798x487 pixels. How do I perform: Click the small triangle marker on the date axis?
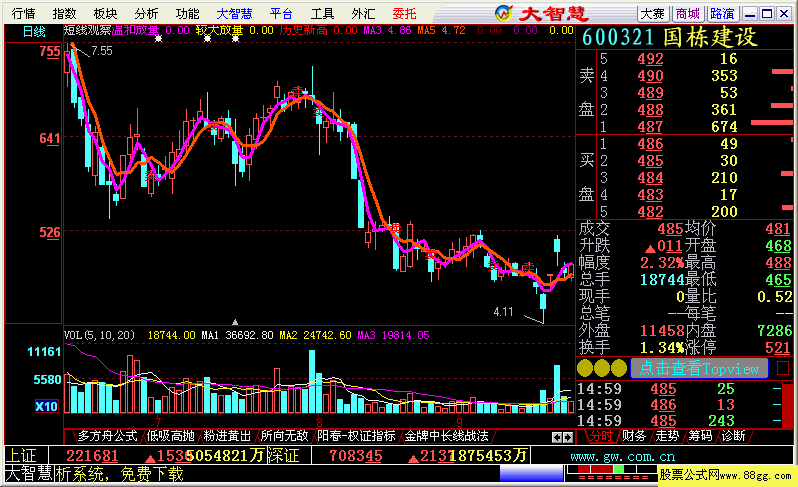235,322
